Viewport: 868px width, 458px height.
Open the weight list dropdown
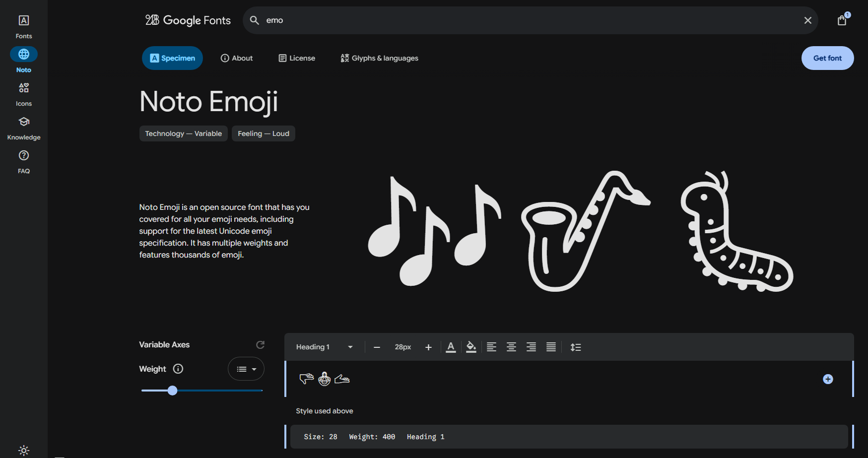pyautogui.click(x=246, y=369)
